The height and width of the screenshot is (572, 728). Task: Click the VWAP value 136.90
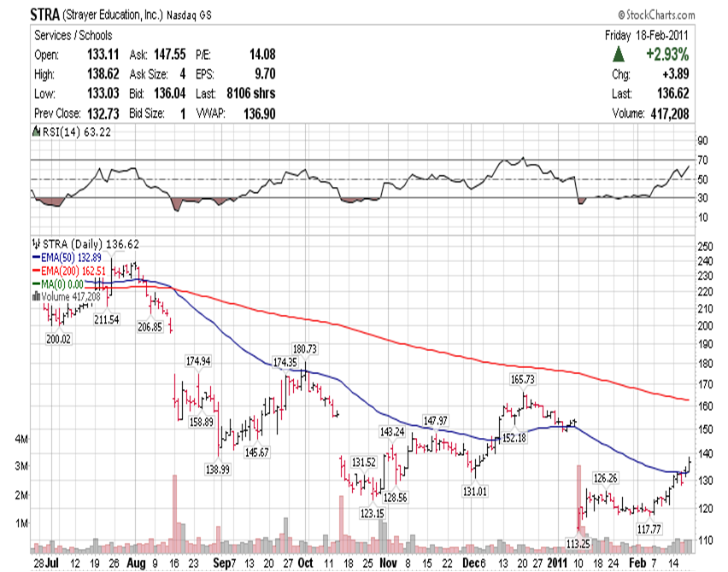(x=260, y=114)
